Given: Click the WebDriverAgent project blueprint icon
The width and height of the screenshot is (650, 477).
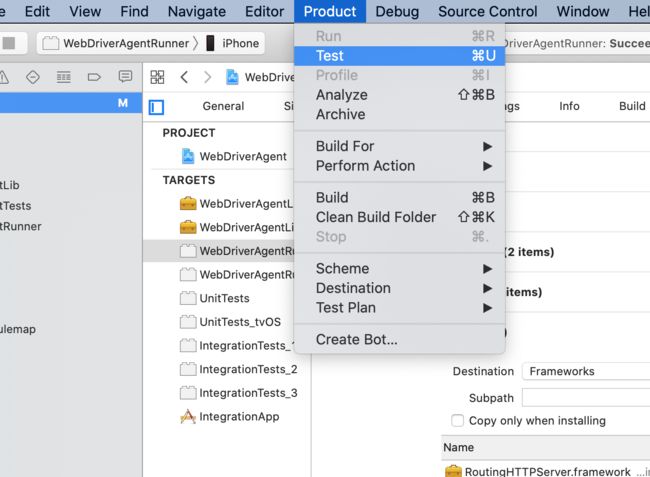Looking at the screenshot, I should (188, 156).
